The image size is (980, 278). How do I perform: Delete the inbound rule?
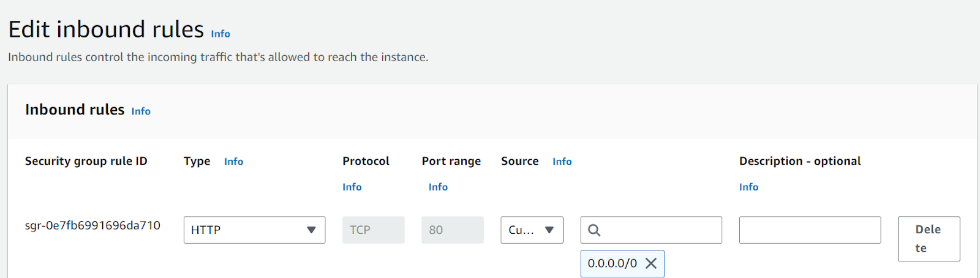[x=929, y=239]
